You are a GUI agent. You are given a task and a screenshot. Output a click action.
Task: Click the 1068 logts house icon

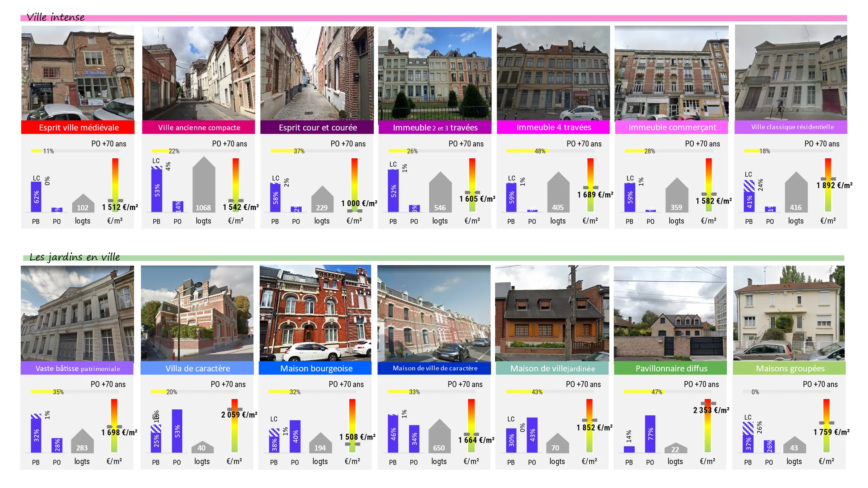point(204,184)
